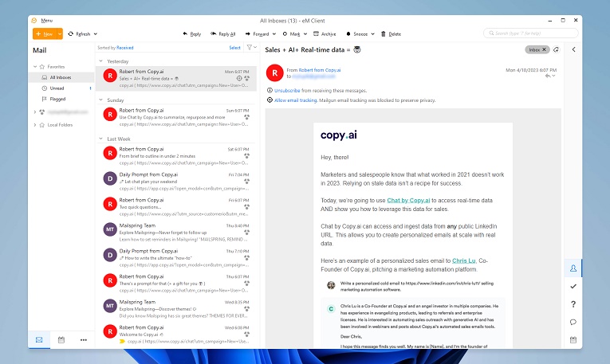Archive the selected email
Viewport: 610px width, 364px height.
[x=325, y=33]
